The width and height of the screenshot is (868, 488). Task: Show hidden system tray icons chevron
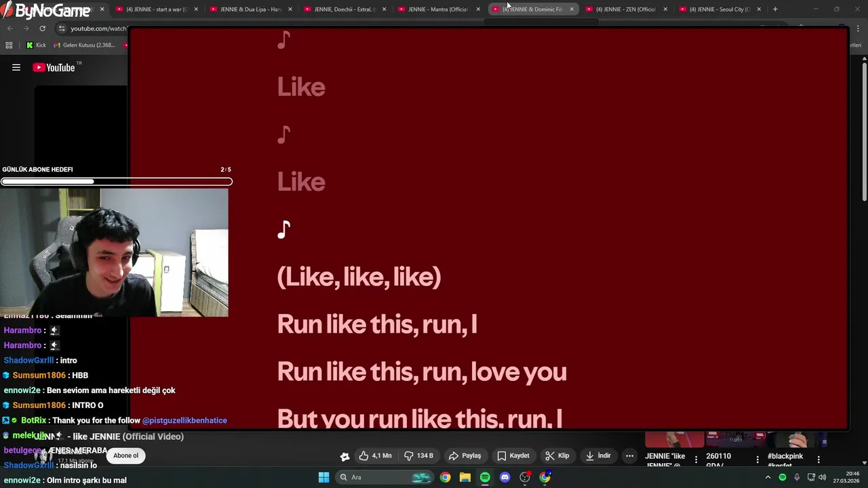tap(768, 477)
